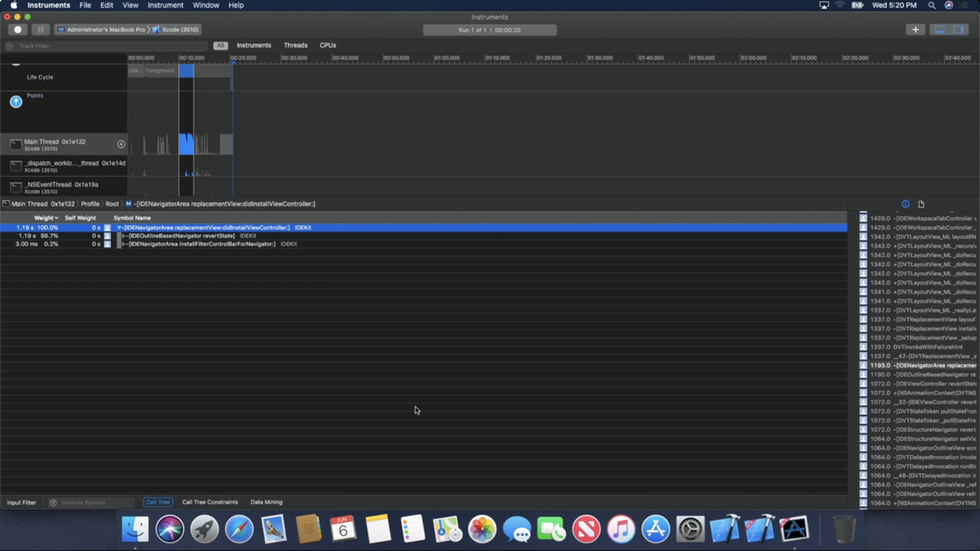The height and width of the screenshot is (551, 980).
Task: Toggle the bottom detail pane view button
Action: point(939,29)
